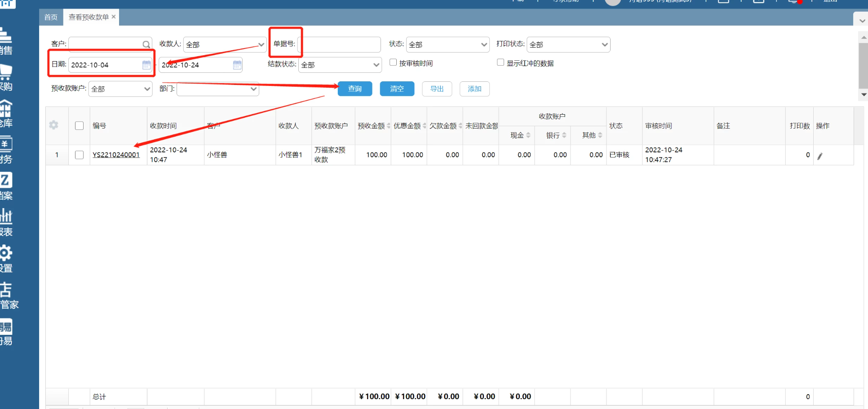Open the 结款状态 dropdown
This screenshot has width=868, height=409.
pyautogui.click(x=340, y=65)
